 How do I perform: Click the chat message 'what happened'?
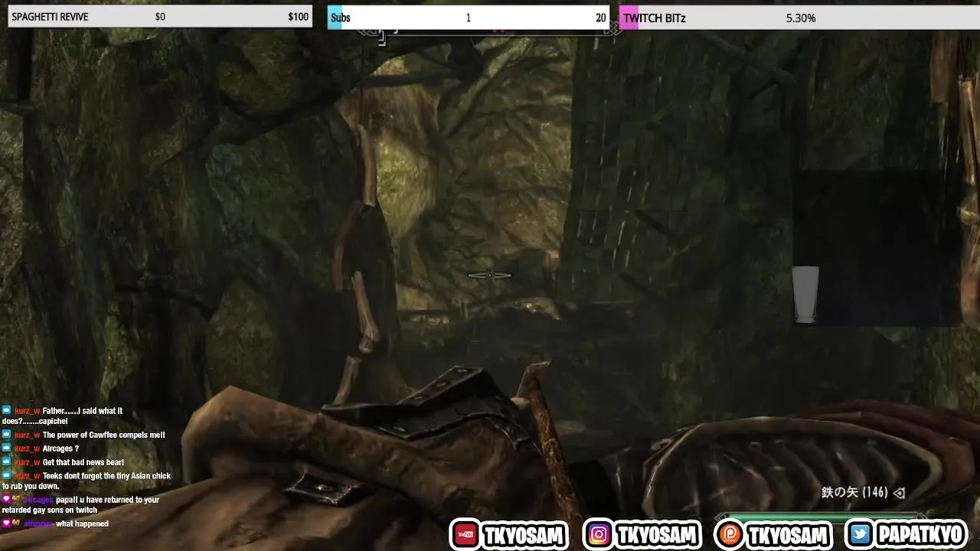click(82, 523)
